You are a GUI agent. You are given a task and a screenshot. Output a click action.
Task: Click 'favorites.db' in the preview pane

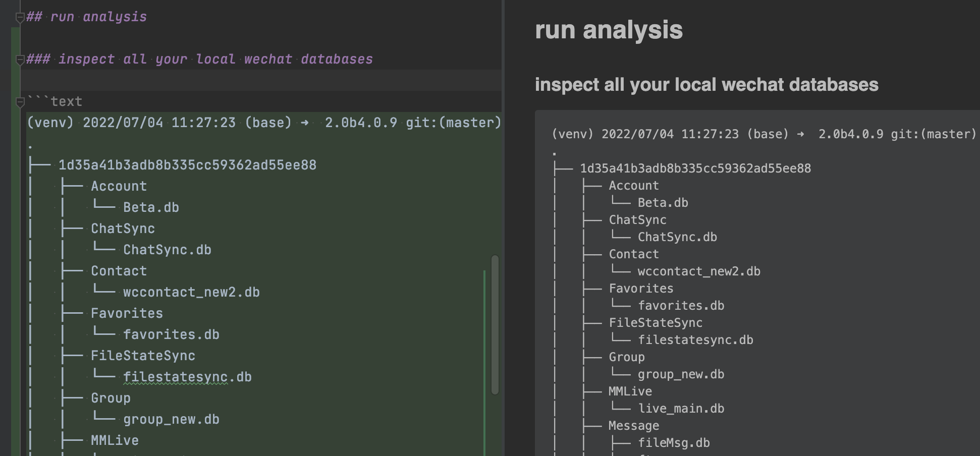click(681, 306)
